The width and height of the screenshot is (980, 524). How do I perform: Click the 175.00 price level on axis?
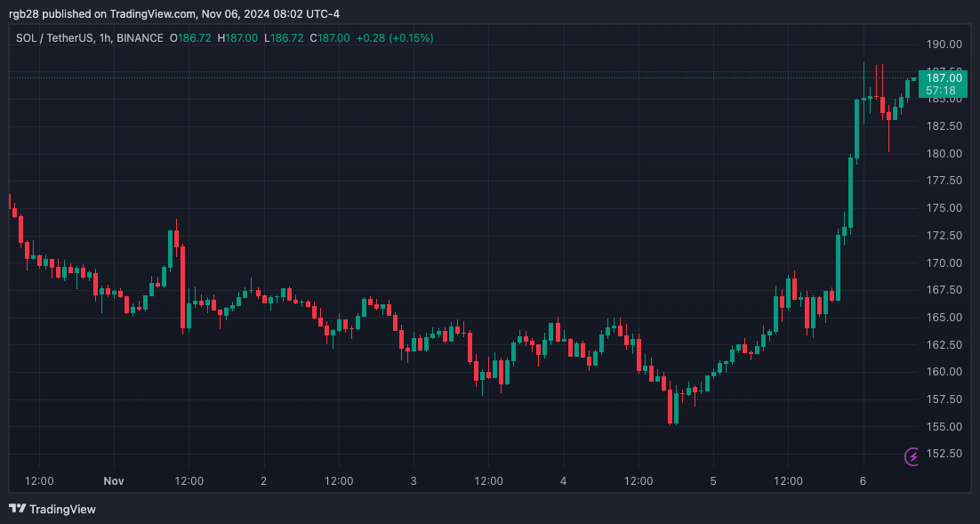coord(944,208)
